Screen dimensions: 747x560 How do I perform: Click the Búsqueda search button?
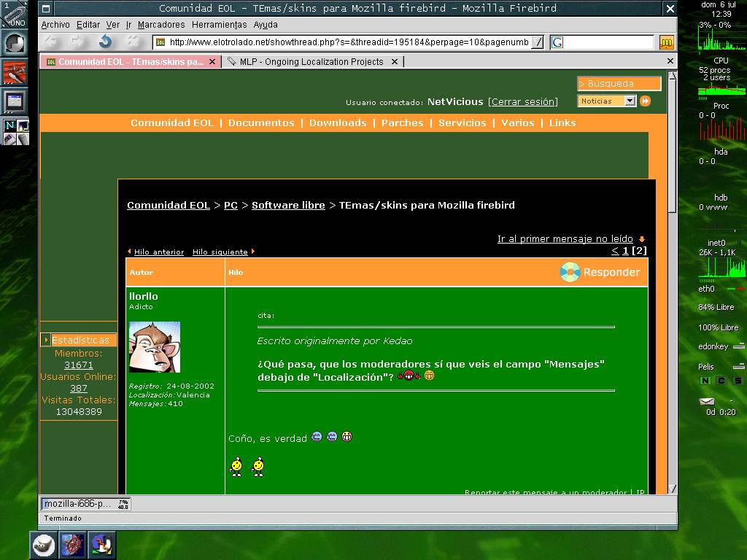tap(619, 83)
